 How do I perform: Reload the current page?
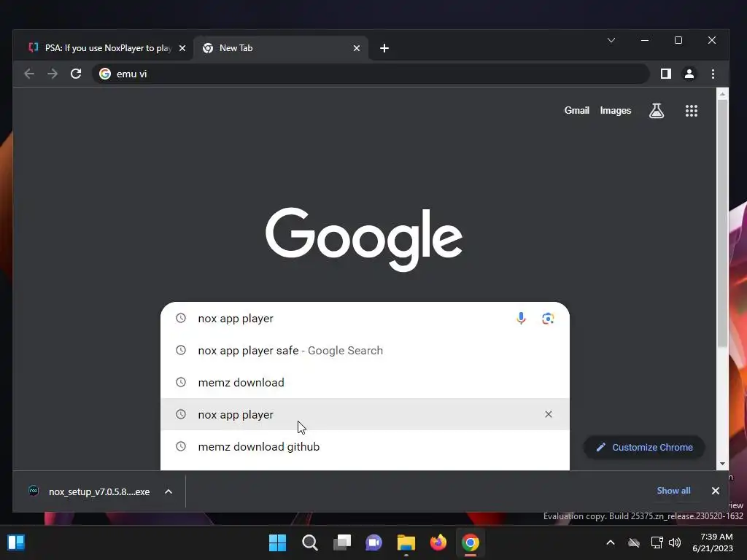[76, 74]
